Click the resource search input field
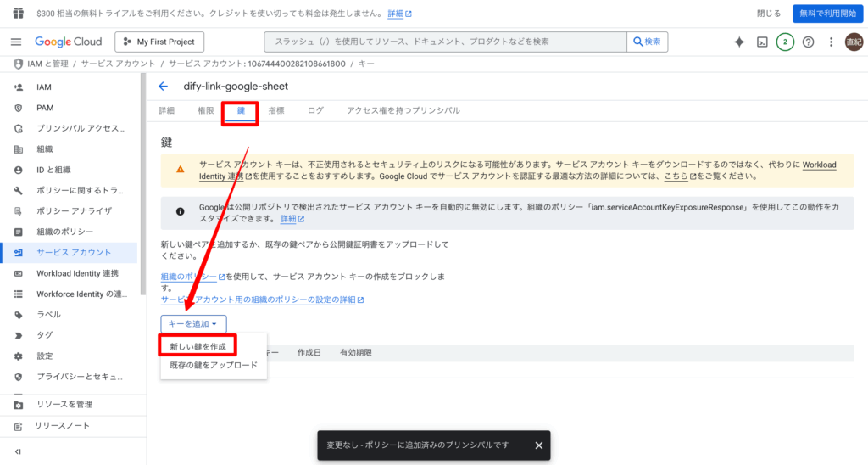This screenshot has height=465, width=868. (x=446, y=42)
